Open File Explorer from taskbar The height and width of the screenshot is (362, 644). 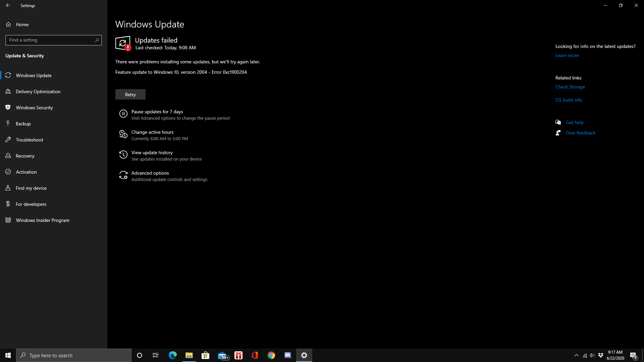189,355
